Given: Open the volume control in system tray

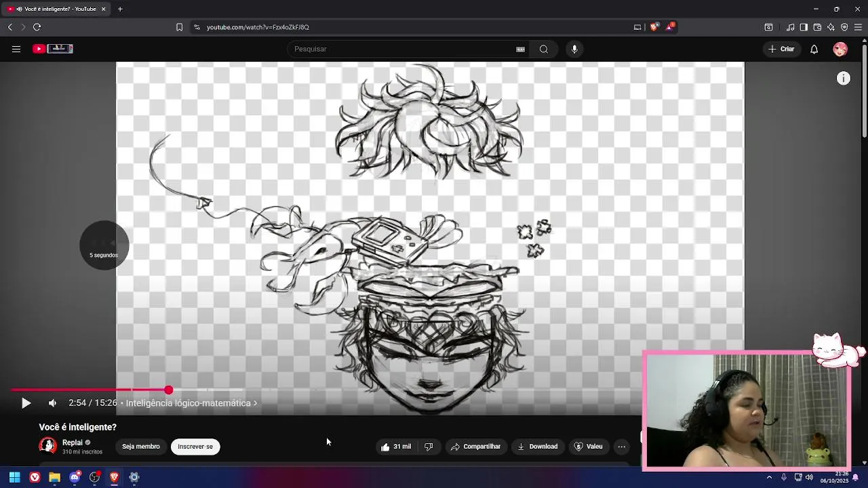Looking at the screenshot, I should point(809,477).
